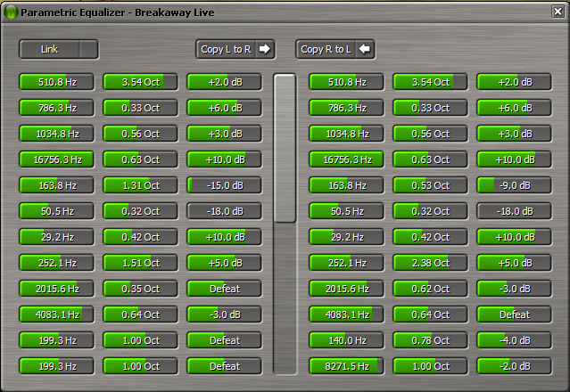The width and height of the screenshot is (570, 392).
Task: Click right channel 2.38 Oct bandwidth slider
Action: click(430, 263)
